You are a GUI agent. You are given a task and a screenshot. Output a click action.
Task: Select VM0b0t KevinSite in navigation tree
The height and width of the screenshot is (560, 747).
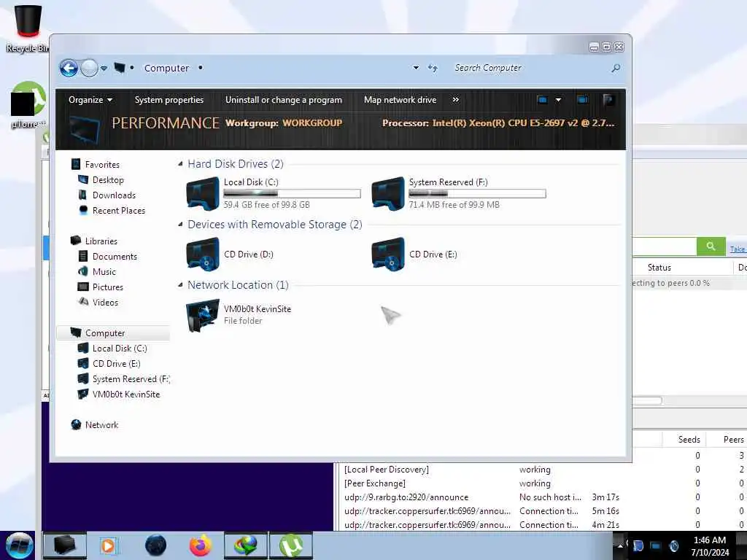point(126,394)
